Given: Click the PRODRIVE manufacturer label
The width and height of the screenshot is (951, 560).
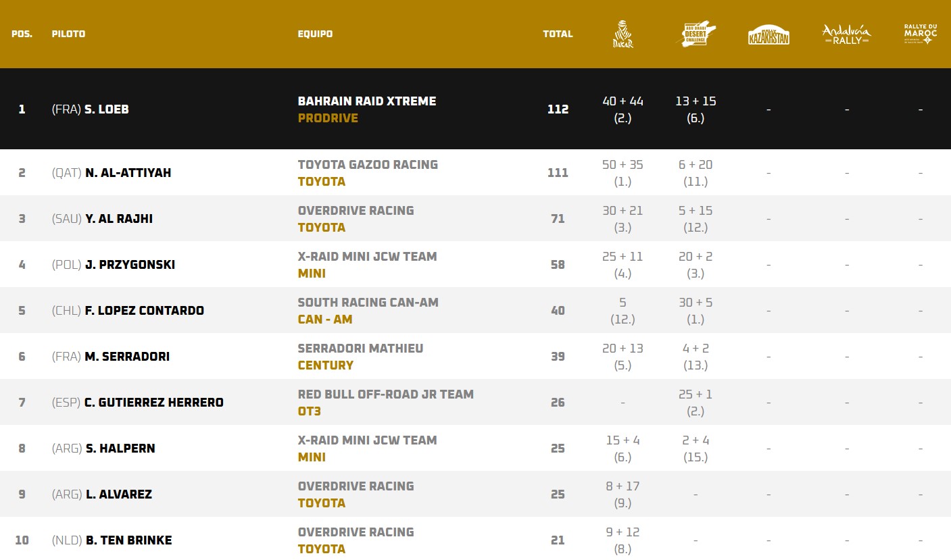Looking at the screenshot, I should (328, 118).
